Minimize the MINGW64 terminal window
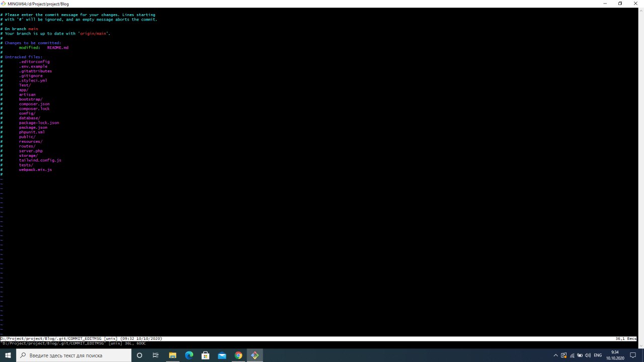Image resolution: width=644 pixels, height=362 pixels. tap(605, 4)
